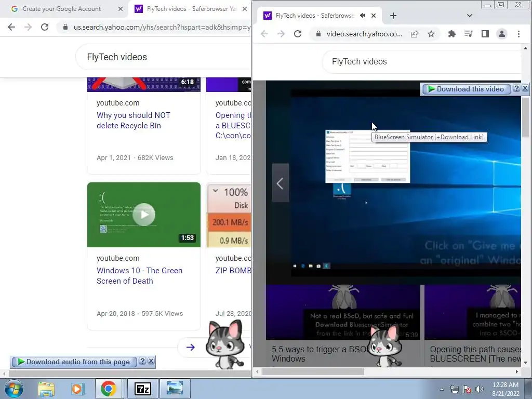Open Windows 10 - The Green Screen of Death
The height and width of the screenshot is (399, 532).
click(x=139, y=276)
